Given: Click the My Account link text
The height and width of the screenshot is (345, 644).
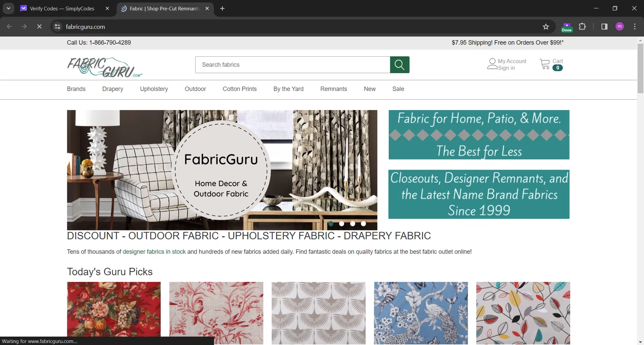Looking at the screenshot, I should (512, 61).
